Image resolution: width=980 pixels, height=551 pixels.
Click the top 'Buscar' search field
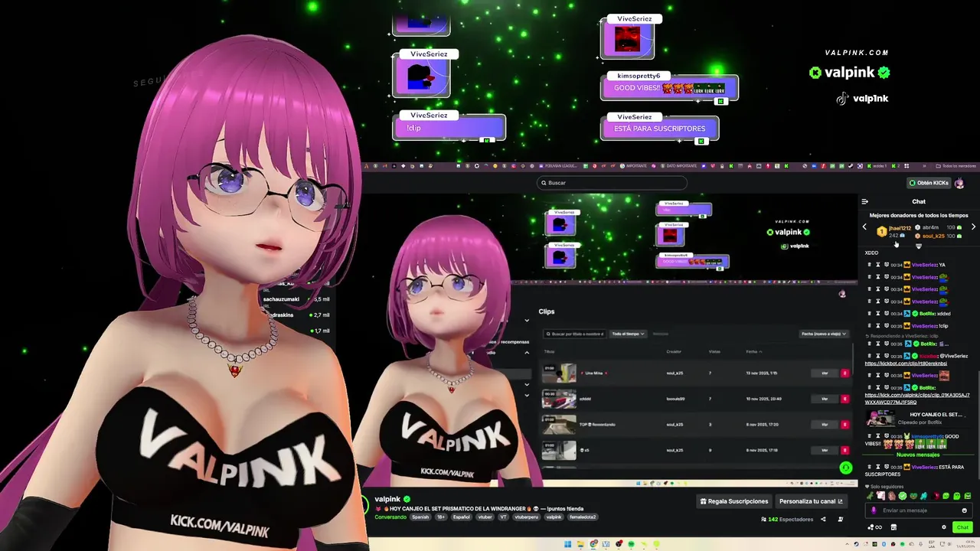pos(612,183)
